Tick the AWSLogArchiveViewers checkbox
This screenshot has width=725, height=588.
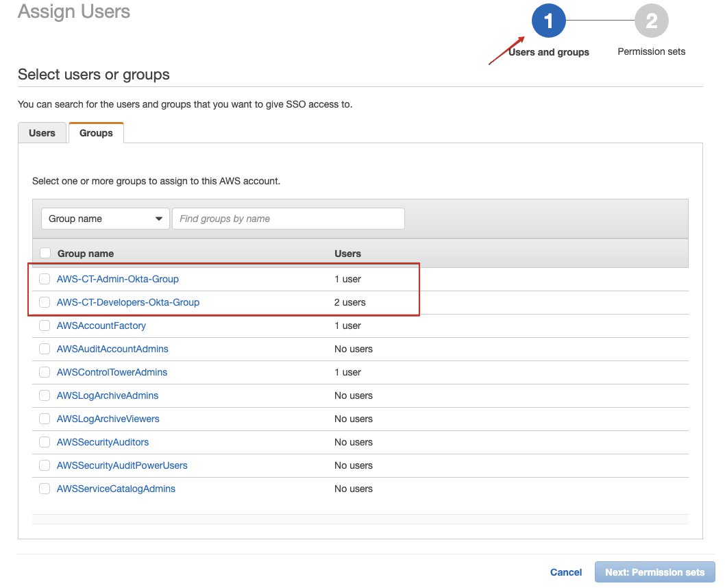click(x=45, y=419)
